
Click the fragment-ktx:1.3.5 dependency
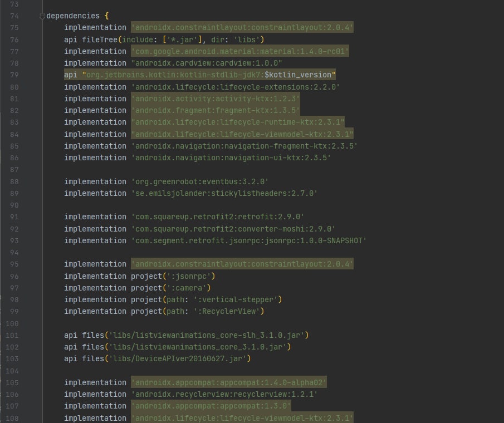(x=216, y=111)
